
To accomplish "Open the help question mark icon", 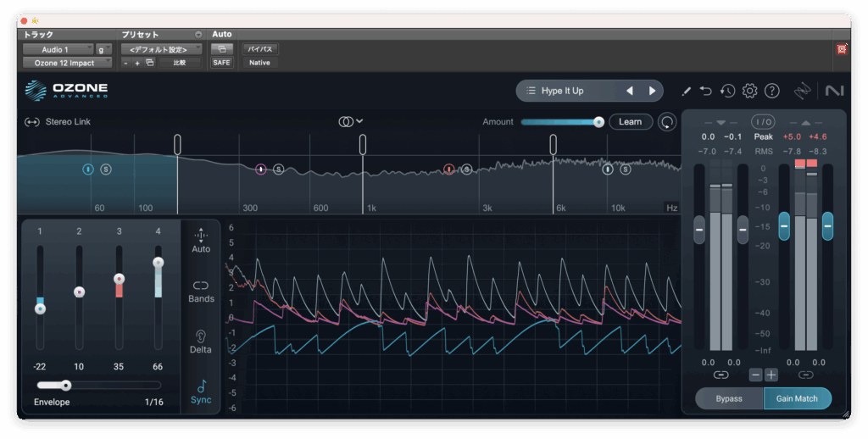I will (771, 91).
